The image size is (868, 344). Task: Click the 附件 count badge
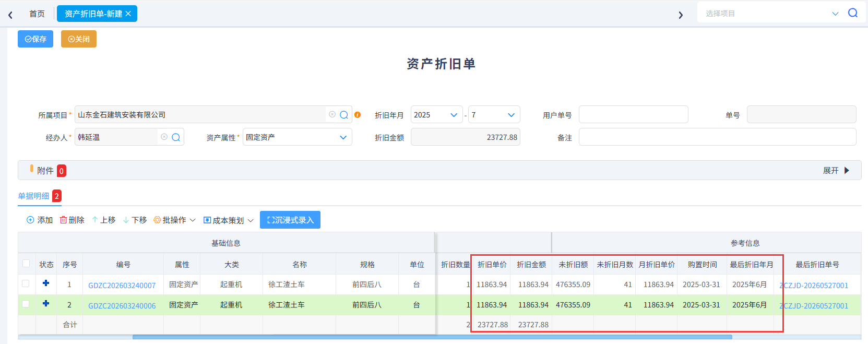coord(62,171)
